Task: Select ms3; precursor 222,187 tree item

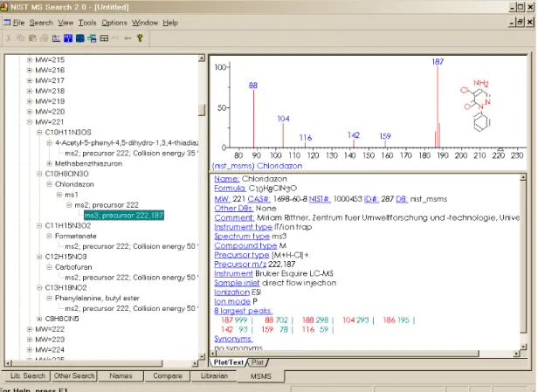Action: point(124,216)
